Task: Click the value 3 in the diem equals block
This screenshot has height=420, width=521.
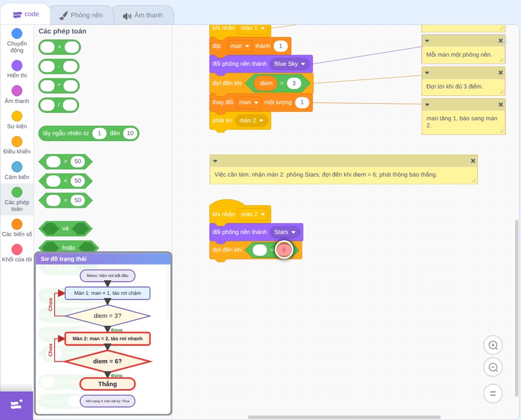Action: (294, 83)
